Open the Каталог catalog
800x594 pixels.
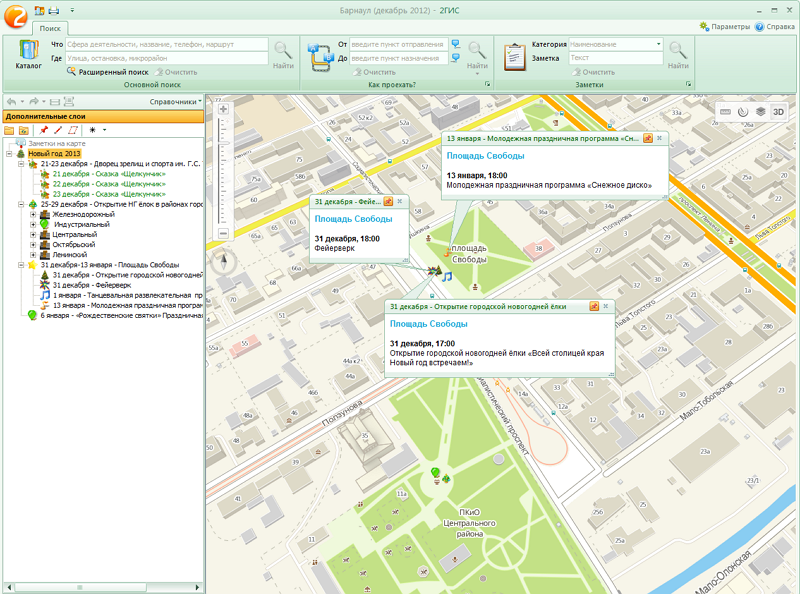tap(28, 54)
